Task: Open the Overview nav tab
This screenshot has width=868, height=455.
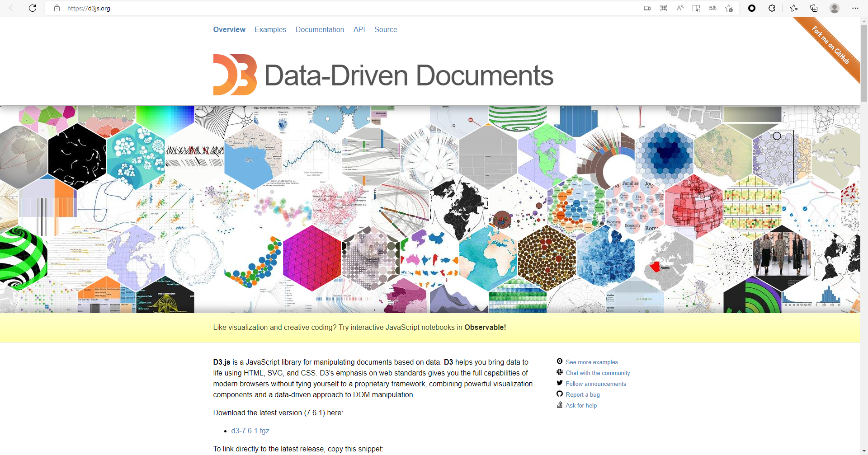Action: point(229,29)
